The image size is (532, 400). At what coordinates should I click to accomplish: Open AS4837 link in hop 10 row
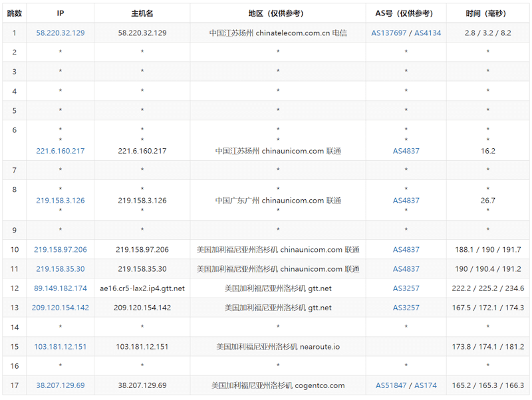(x=406, y=249)
